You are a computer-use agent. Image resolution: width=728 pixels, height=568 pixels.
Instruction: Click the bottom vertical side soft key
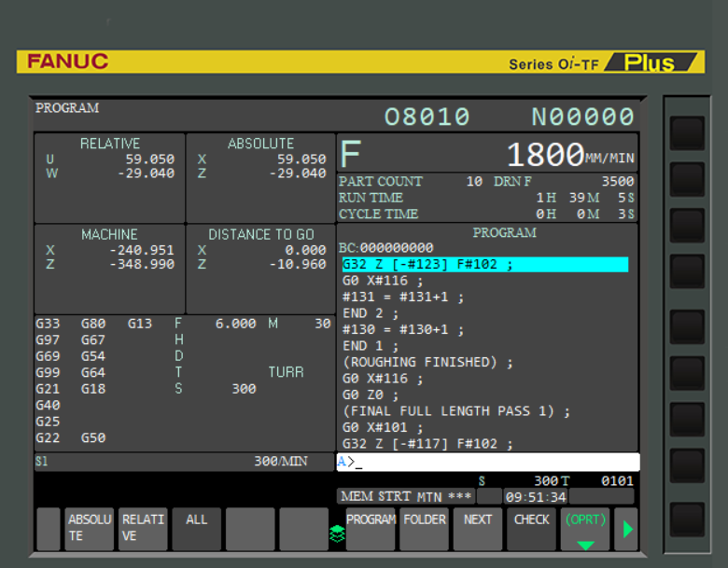coord(687,520)
